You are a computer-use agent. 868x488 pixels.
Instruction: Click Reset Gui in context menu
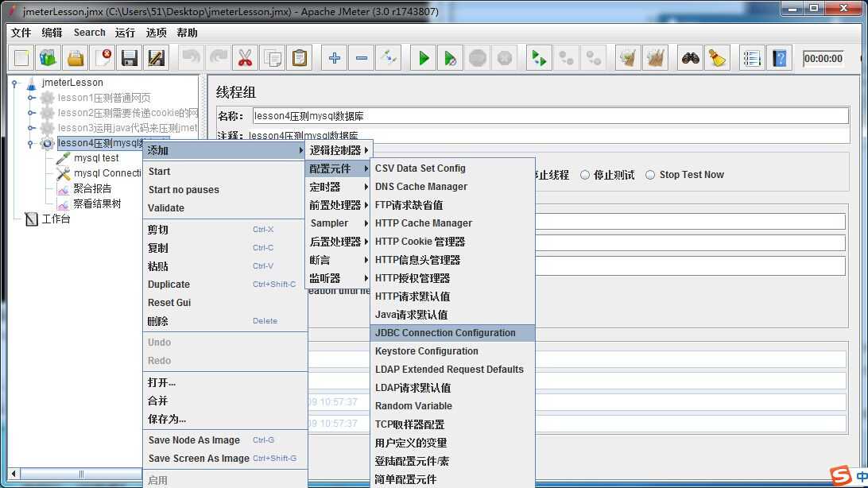[225, 303]
